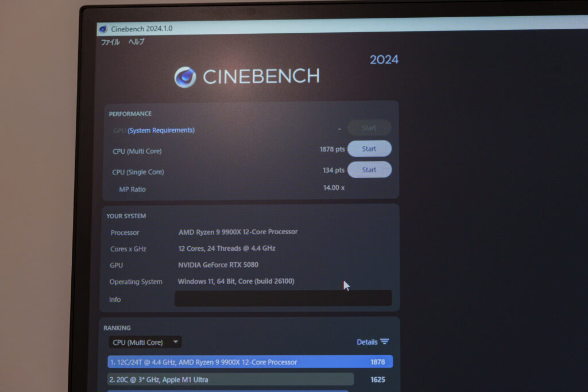The width and height of the screenshot is (588, 392).
Task: Click the CPU (Multi Core) performance label
Action: pyautogui.click(x=137, y=152)
